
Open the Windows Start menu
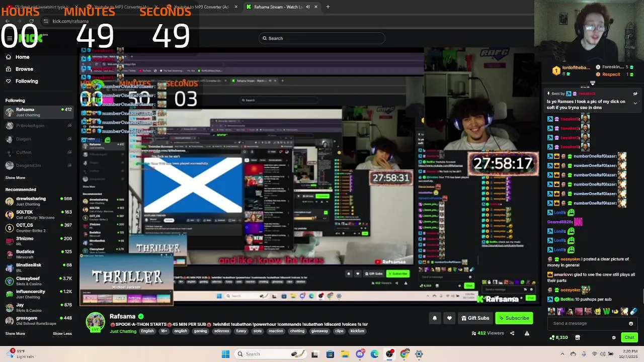click(x=225, y=354)
